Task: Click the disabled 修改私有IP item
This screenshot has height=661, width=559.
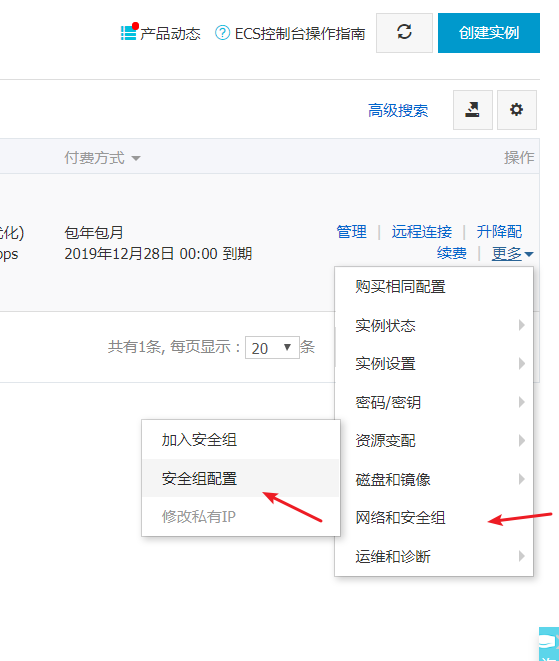Action: click(241, 516)
